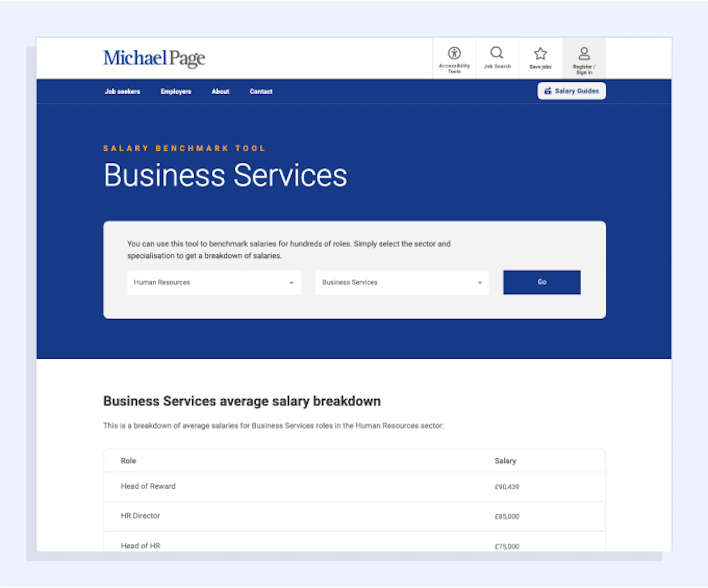This screenshot has height=588, width=708.
Task: Click the £90,439 salary value
Action: coord(507,487)
